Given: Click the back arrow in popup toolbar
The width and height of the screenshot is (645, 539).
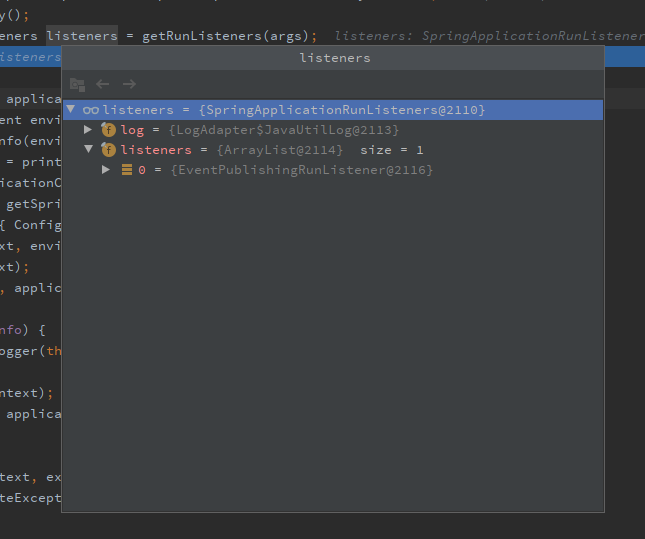Looking at the screenshot, I should (x=103, y=85).
